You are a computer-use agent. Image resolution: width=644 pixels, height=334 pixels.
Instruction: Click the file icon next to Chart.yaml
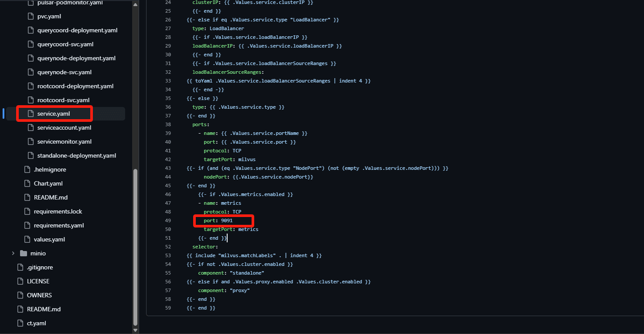click(27, 183)
